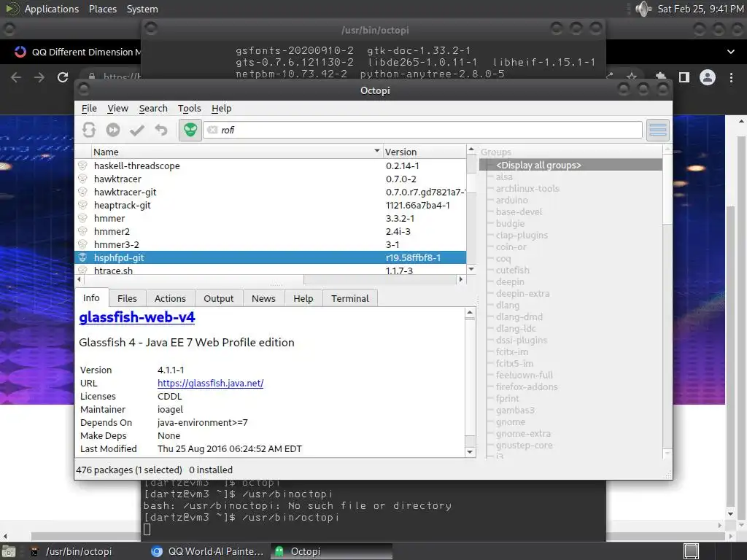Click the Sync database toolbar icon
The width and height of the screenshot is (747, 560).
89,130
